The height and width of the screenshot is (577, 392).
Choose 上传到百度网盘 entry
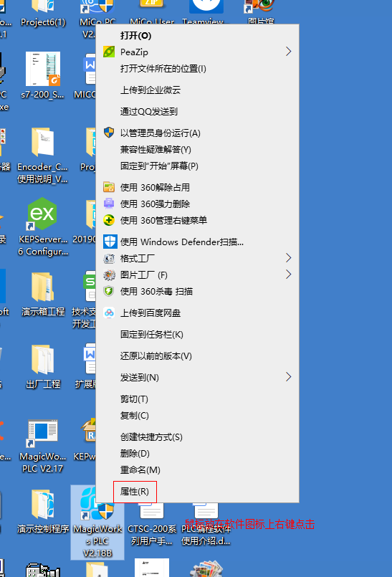pos(150,313)
